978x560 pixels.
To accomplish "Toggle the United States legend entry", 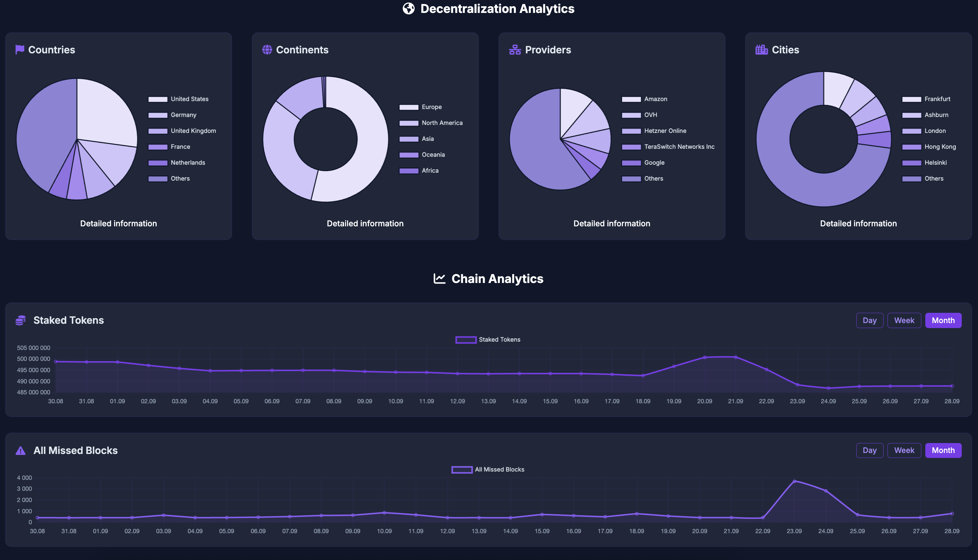I will pos(189,99).
